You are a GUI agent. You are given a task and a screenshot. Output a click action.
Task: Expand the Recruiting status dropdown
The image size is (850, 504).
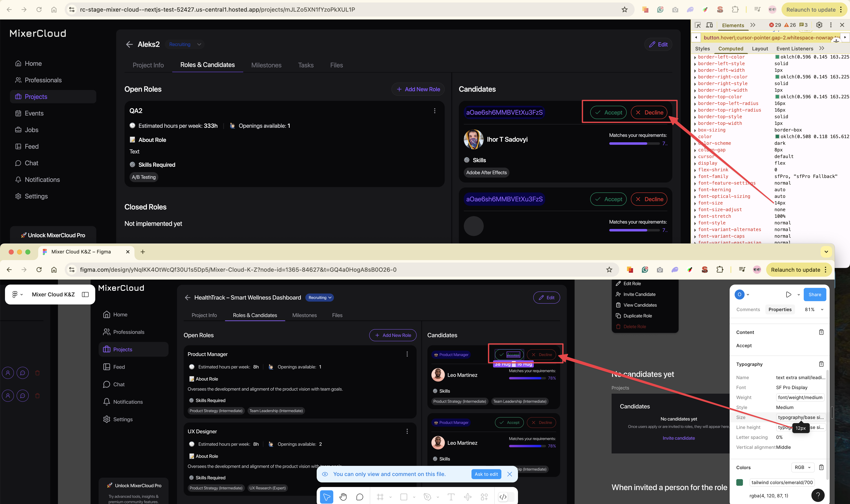point(199,45)
